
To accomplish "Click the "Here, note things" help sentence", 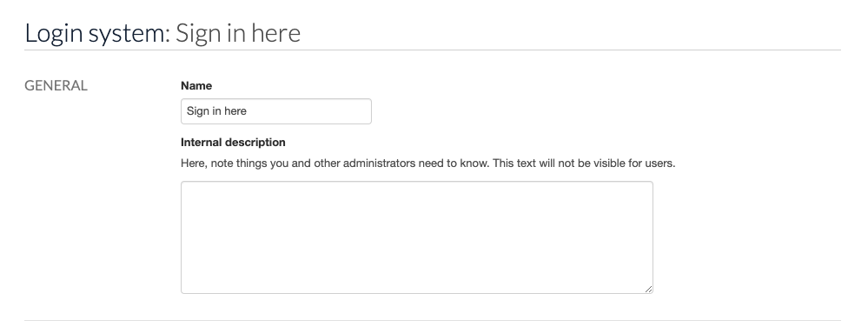I will (335, 163).
